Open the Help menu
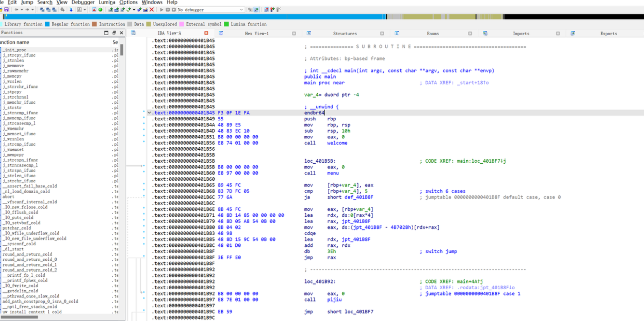Image resolution: width=644 pixels, height=321 pixels. [172, 2]
